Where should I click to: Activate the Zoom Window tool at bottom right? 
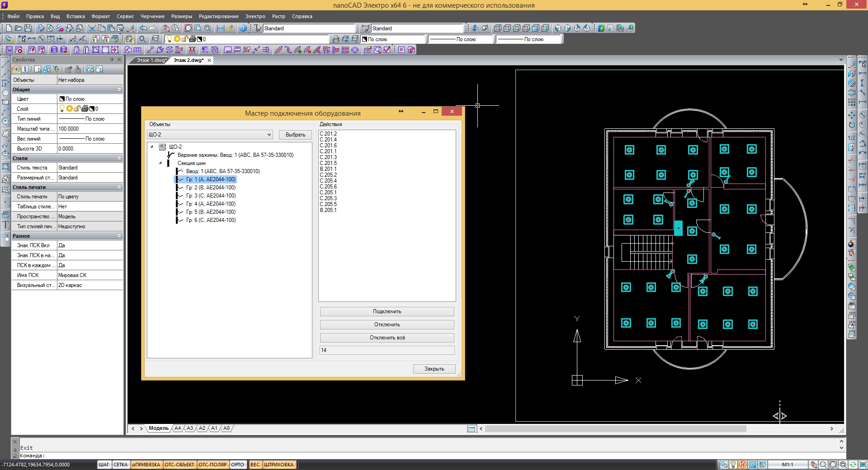tap(833, 465)
